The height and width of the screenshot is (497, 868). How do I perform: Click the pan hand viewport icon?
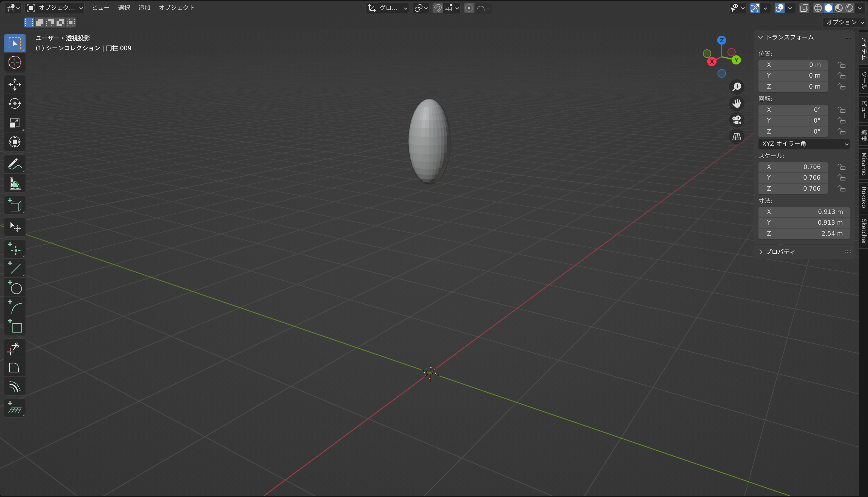pyautogui.click(x=737, y=103)
